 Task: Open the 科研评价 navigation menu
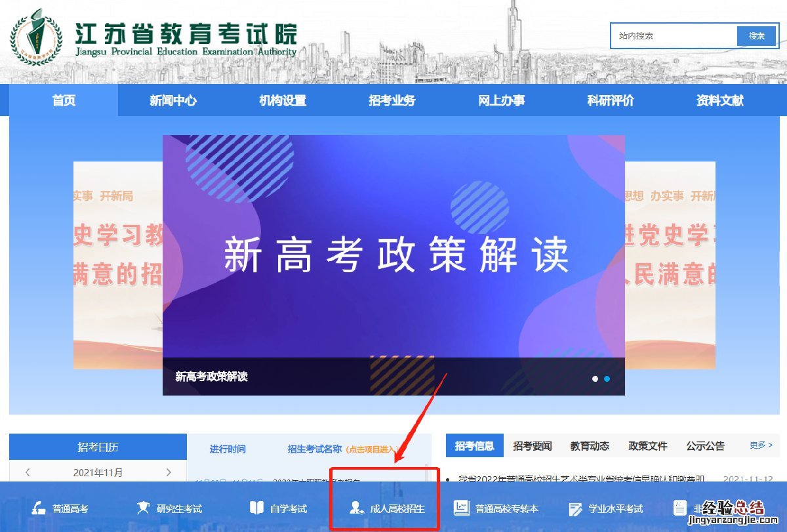click(x=611, y=100)
